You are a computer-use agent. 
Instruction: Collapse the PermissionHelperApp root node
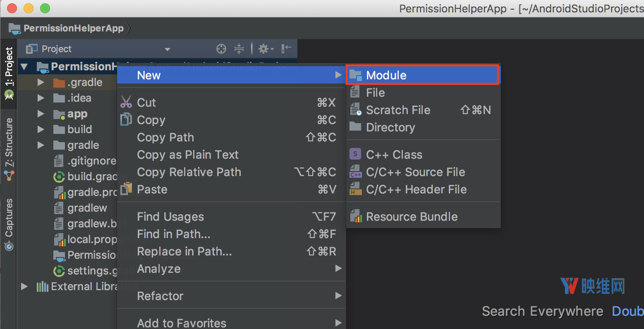pos(24,67)
